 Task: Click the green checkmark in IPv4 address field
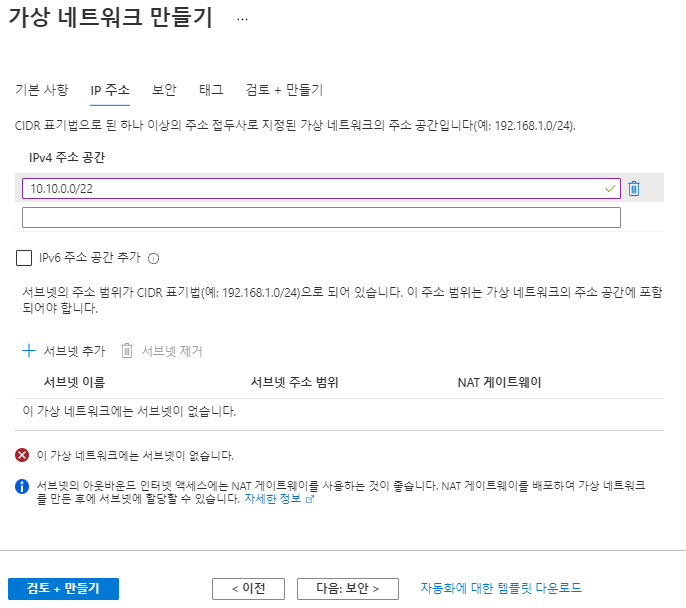pos(610,189)
